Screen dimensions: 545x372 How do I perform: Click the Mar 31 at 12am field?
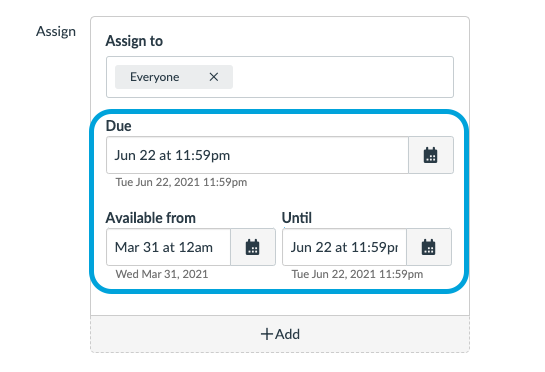pyautogui.click(x=169, y=247)
